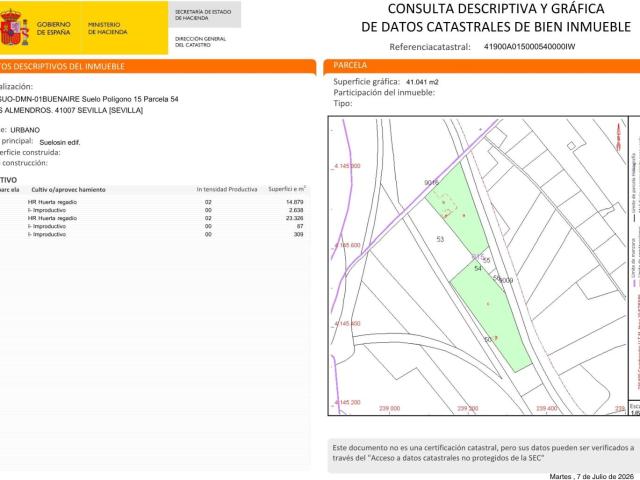640x480 pixels.
Task: Select the 'GOBIERNO DE ESPAÑA' logo text
Action: click(x=53, y=28)
